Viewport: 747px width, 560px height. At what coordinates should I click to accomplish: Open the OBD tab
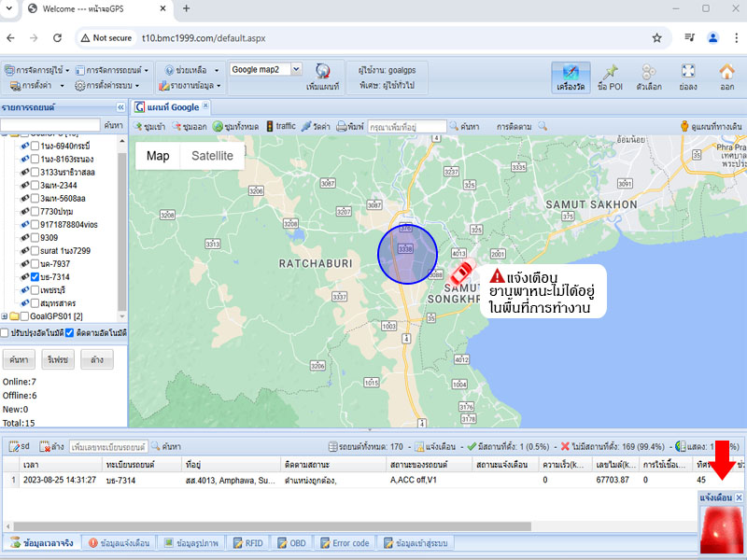(x=291, y=543)
